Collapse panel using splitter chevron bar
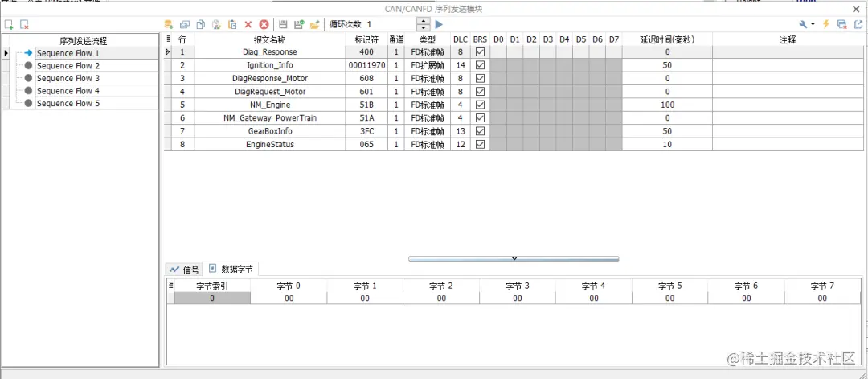868x379 pixels. [x=514, y=258]
